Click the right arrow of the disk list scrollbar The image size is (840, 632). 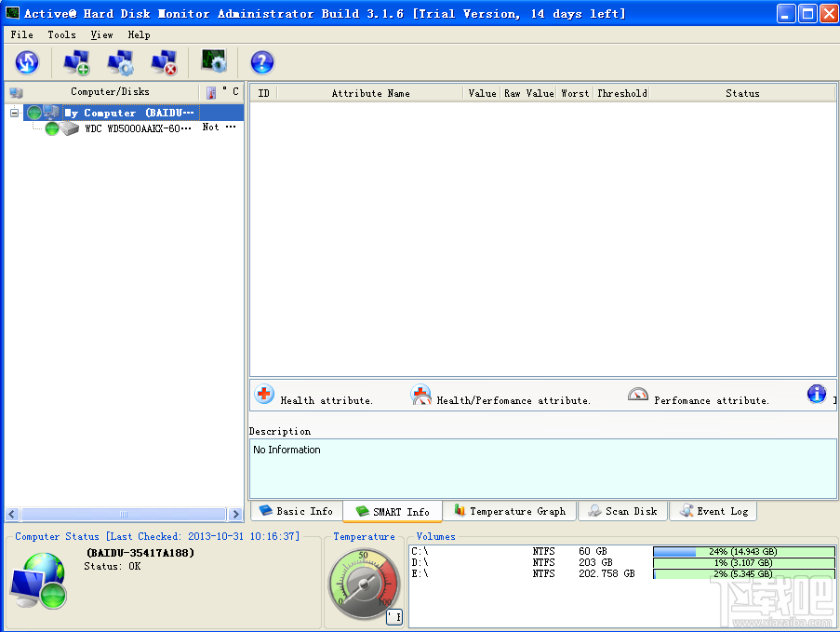click(236, 514)
